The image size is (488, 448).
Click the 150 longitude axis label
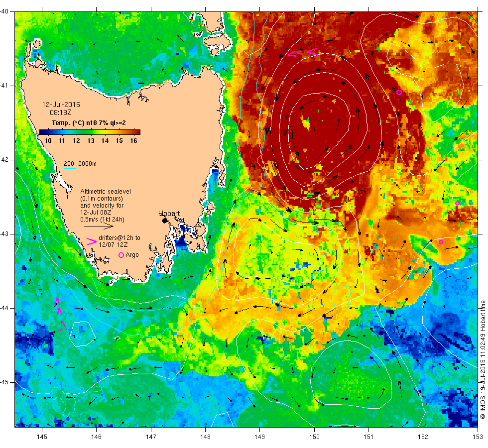[x=314, y=437]
